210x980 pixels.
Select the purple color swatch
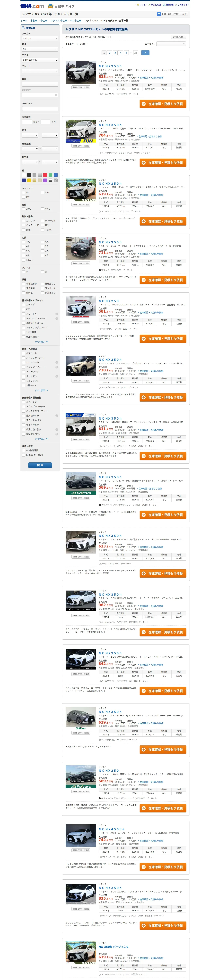tap(45, 180)
